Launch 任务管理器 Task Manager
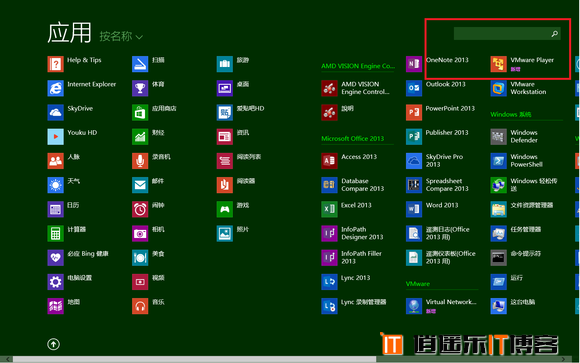The image size is (580, 363). tap(516, 233)
